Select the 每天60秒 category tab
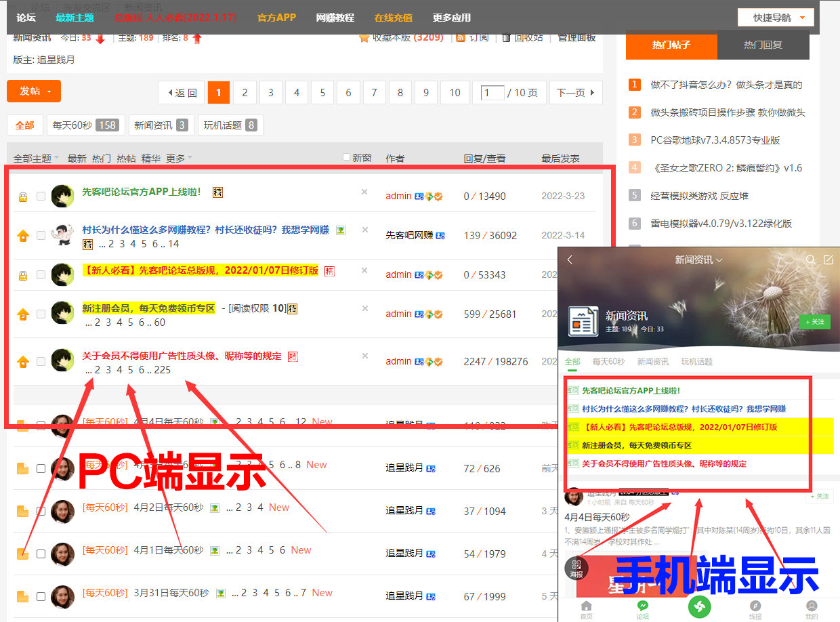Viewport: 840px width, 622px height. click(x=85, y=125)
